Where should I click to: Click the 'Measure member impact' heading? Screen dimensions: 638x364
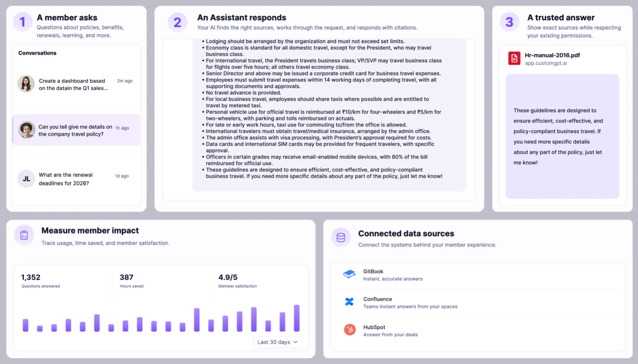point(90,231)
